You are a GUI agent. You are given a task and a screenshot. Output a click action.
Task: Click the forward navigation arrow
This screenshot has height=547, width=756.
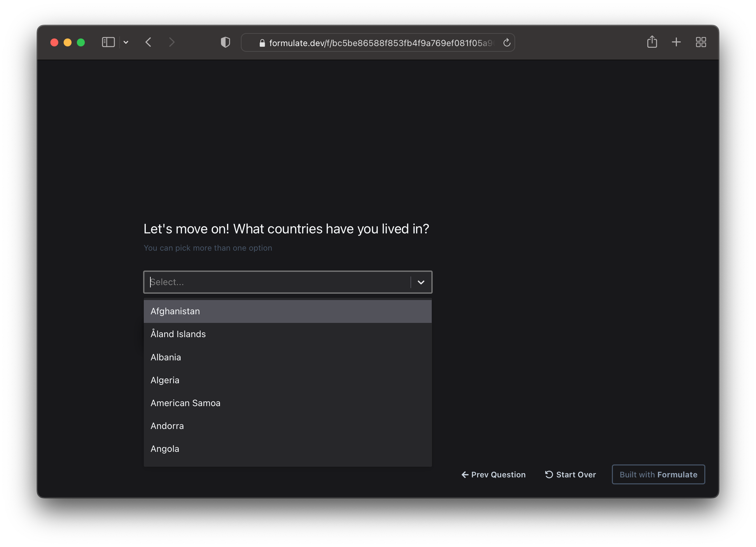(172, 42)
